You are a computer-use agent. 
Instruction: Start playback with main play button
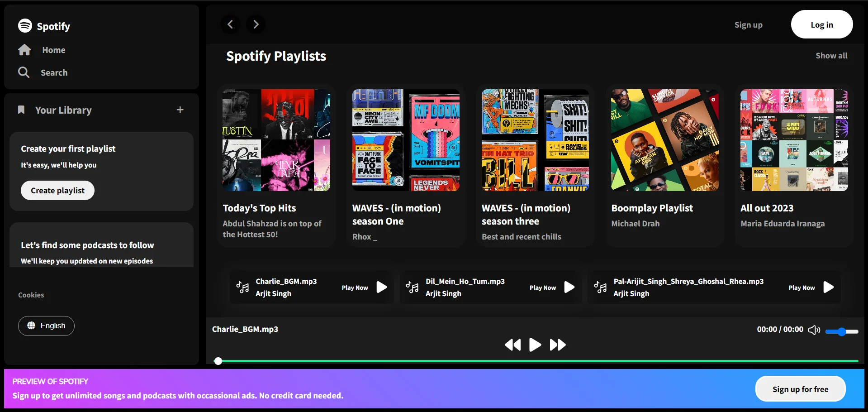[x=535, y=345]
